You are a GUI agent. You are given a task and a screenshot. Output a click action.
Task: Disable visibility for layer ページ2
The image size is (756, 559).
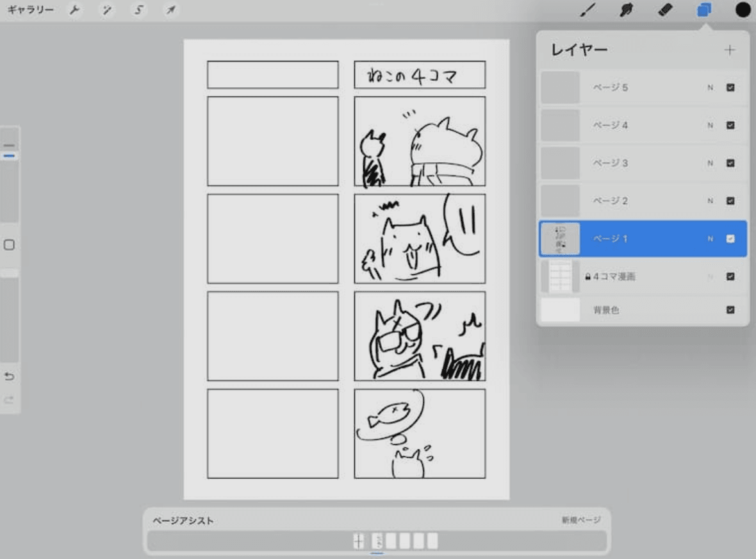coord(730,201)
